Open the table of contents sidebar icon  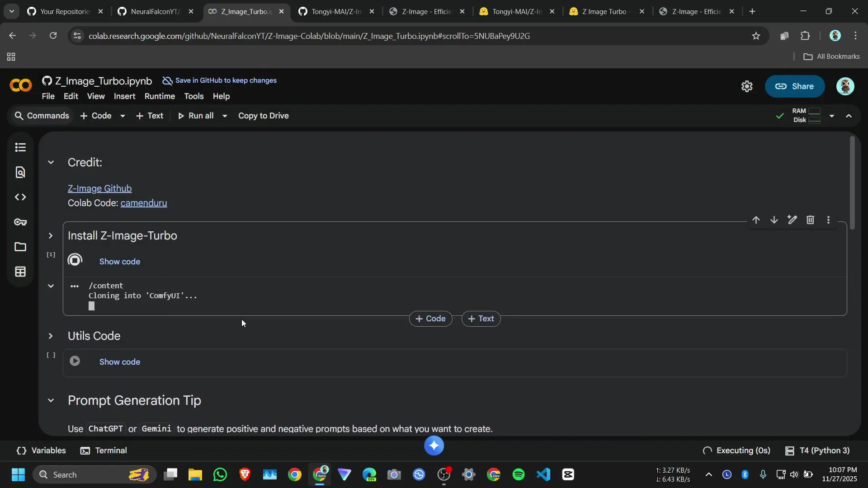pyautogui.click(x=20, y=147)
